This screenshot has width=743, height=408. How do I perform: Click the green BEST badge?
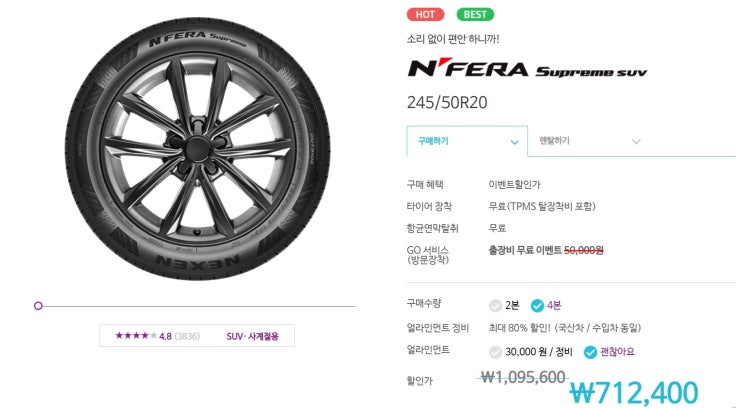[x=475, y=15]
